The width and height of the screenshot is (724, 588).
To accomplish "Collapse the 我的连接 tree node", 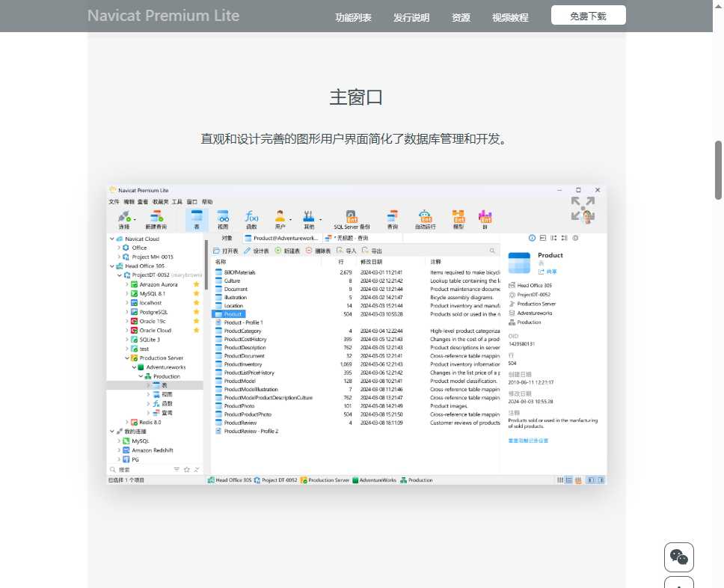I will [111, 432].
